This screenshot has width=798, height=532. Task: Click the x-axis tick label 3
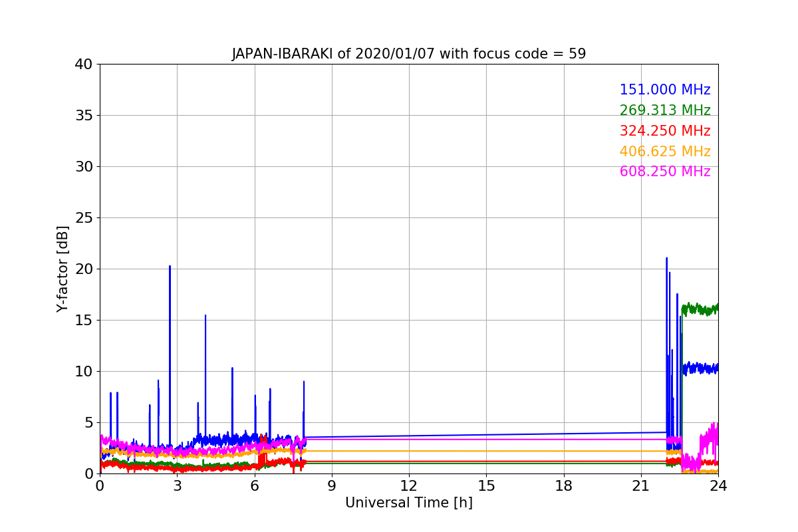point(177,485)
